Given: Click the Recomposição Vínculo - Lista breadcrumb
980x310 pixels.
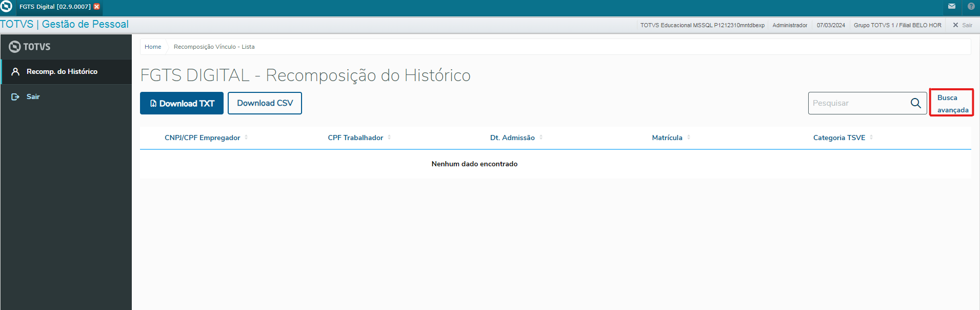Looking at the screenshot, I should (214, 47).
